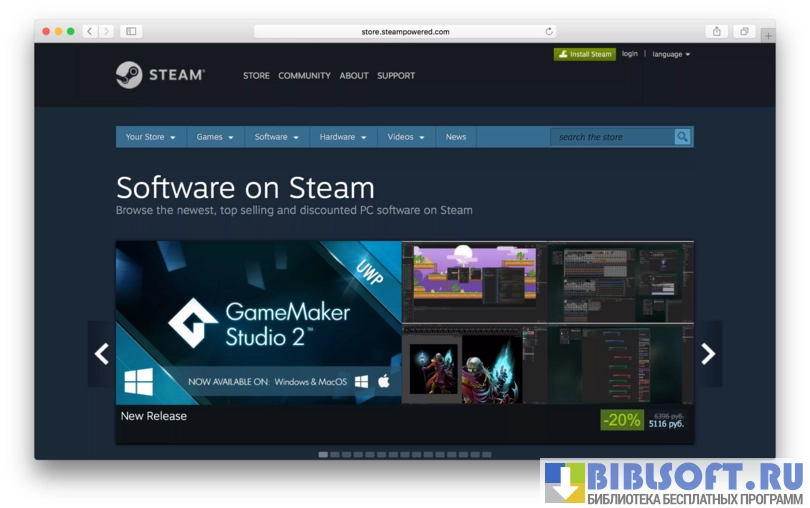Expand the Software dropdown menu
This screenshot has width=810, height=508.
pyautogui.click(x=276, y=137)
